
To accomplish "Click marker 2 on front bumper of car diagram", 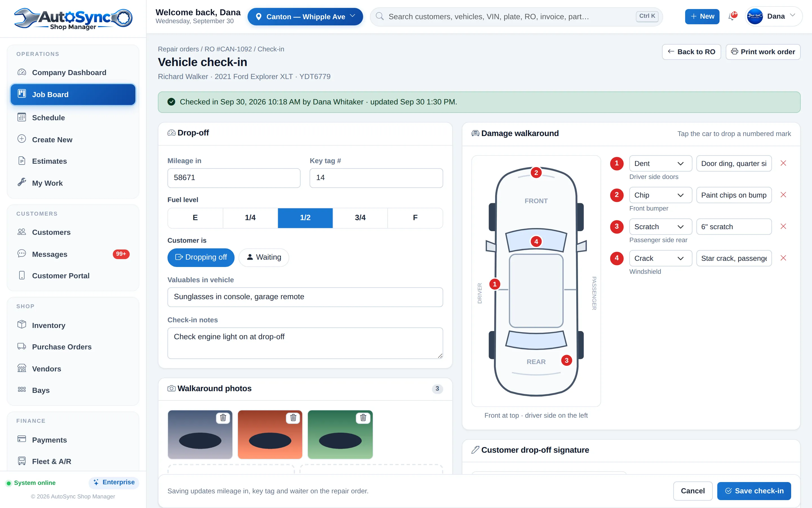I will pyautogui.click(x=536, y=173).
